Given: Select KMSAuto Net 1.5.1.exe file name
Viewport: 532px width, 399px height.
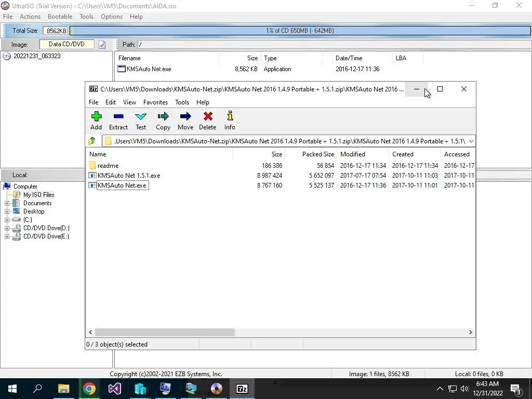Looking at the screenshot, I should tap(129, 176).
